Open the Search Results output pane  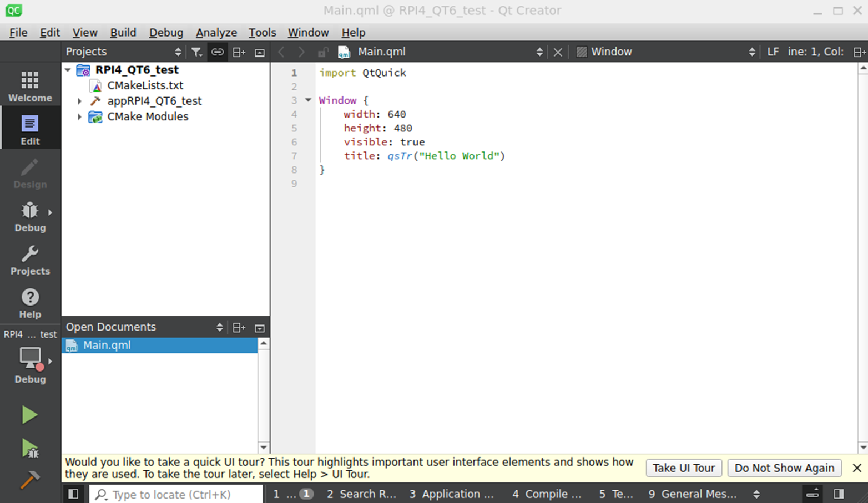[361, 494]
